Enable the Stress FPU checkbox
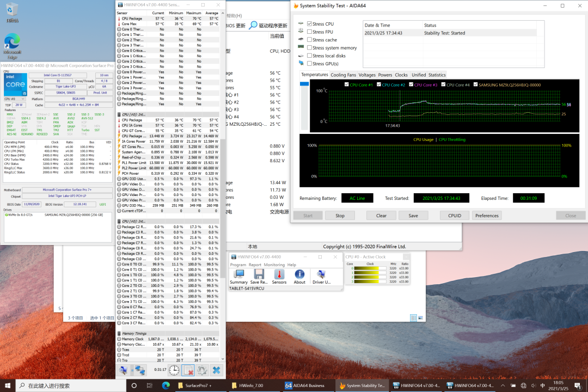Image resolution: width=588 pixels, height=392 pixels. (310, 32)
